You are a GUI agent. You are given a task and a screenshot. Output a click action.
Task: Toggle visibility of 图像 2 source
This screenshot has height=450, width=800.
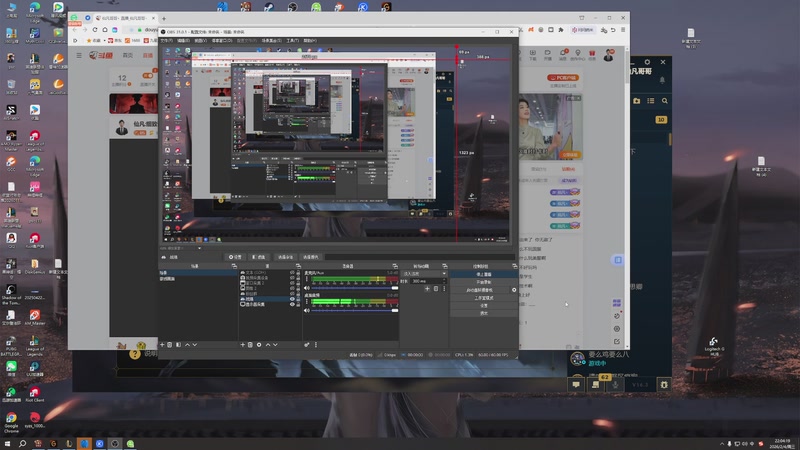tap(292, 288)
